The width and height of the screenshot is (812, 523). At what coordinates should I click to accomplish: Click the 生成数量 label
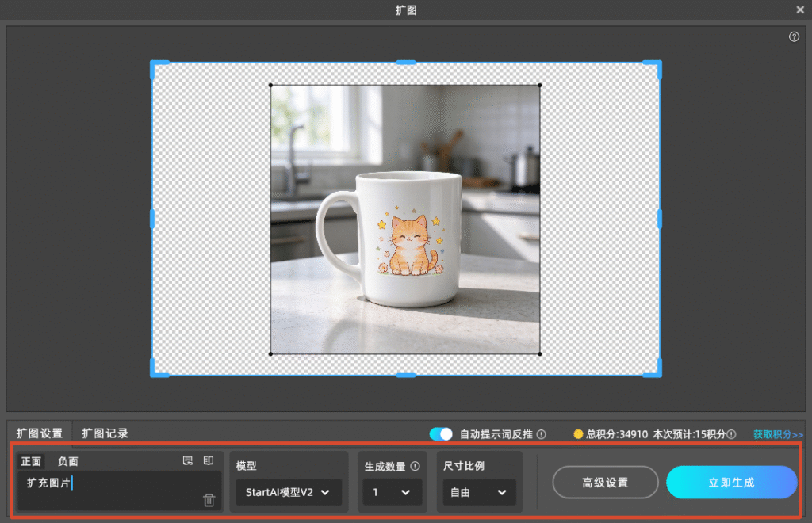[385, 466]
